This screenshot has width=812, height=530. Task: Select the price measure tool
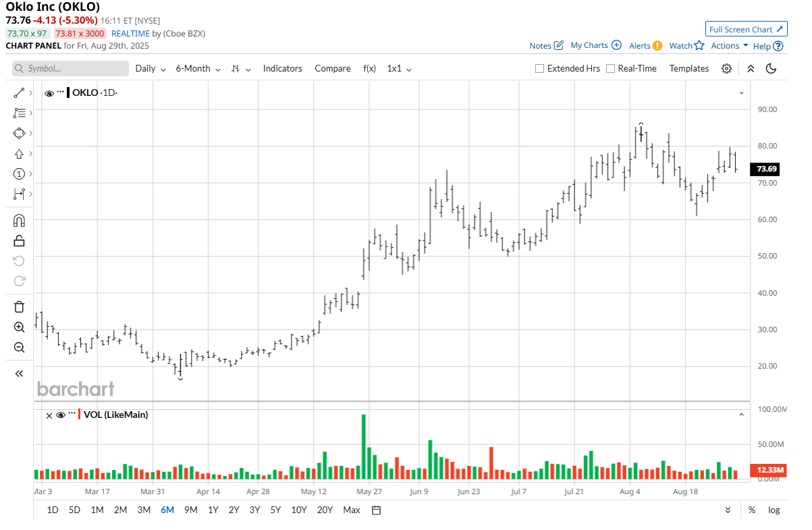(x=19, y=194)
